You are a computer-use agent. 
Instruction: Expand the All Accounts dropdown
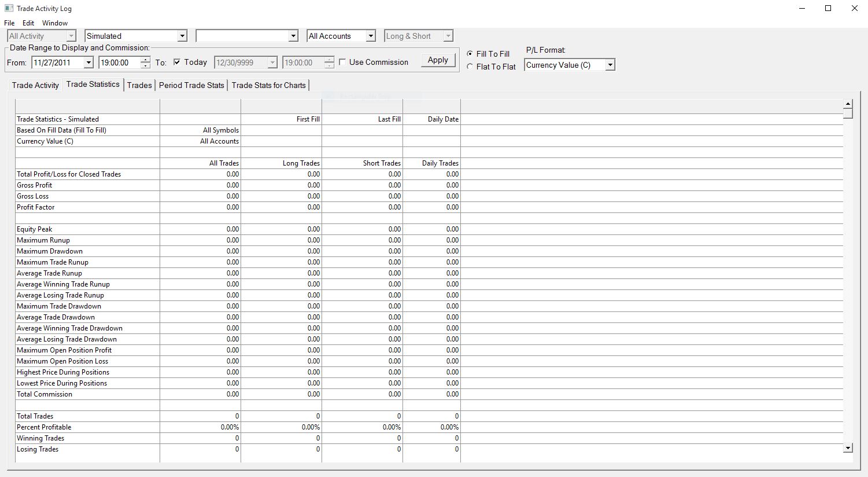tap(371, 36)
